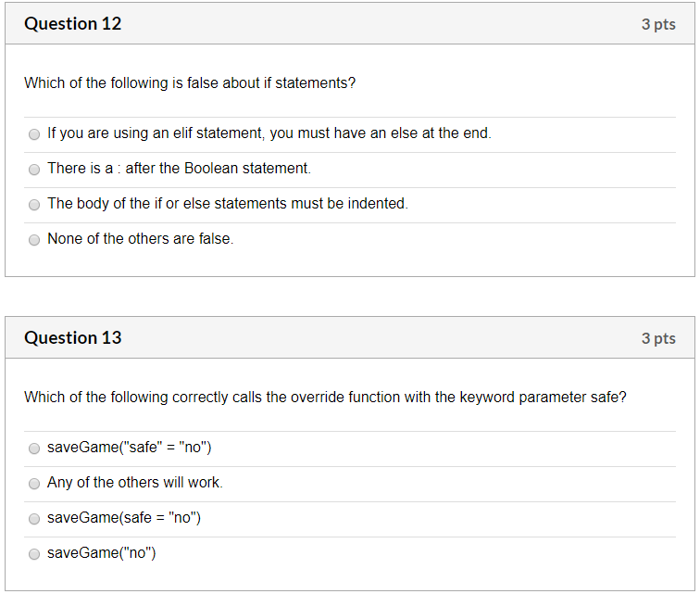Click the 'Question 13' heading
The width and height of the screenshot is (700, 594).
tap(73, 338)
